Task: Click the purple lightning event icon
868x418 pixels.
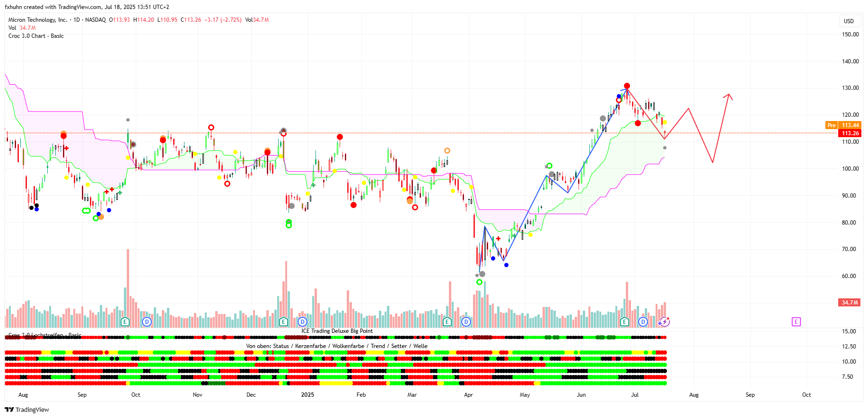Action: (665, 322)
